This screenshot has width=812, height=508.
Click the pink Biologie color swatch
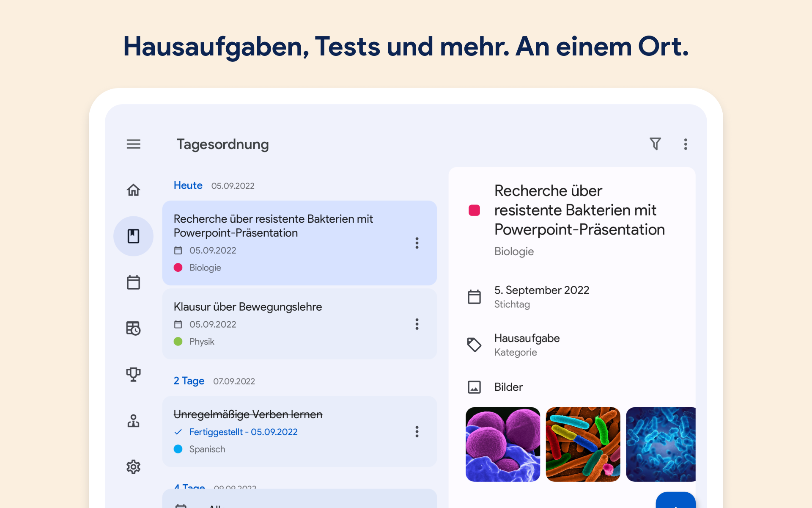pos(474,210)
